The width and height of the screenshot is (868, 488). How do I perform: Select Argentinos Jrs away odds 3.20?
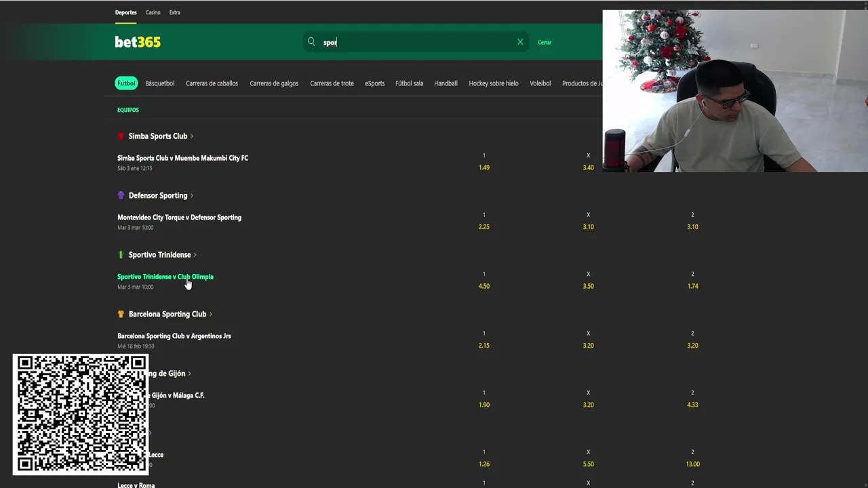692,346
